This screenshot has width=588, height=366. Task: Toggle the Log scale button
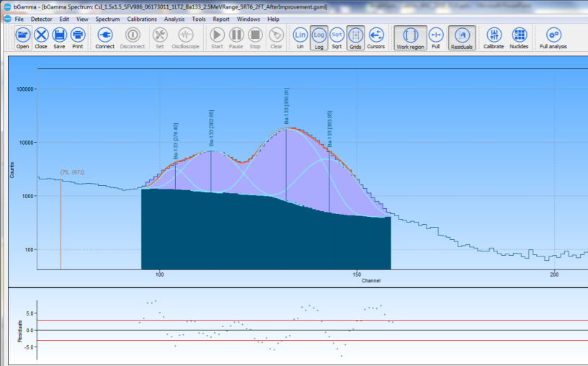(x=318, y=37)
